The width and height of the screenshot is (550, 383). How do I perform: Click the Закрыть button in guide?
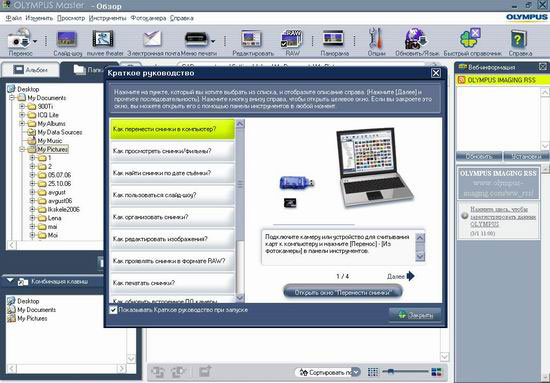click(x=415, y=315)
